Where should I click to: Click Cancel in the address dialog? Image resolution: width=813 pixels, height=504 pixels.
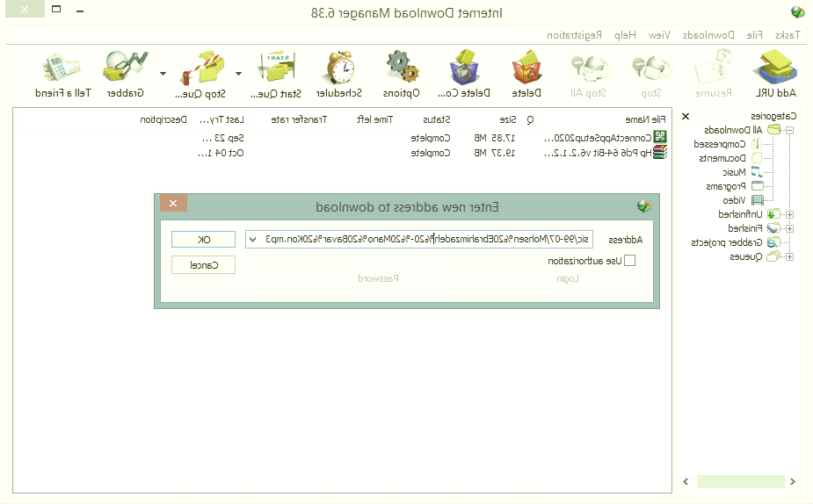(203, 264)
